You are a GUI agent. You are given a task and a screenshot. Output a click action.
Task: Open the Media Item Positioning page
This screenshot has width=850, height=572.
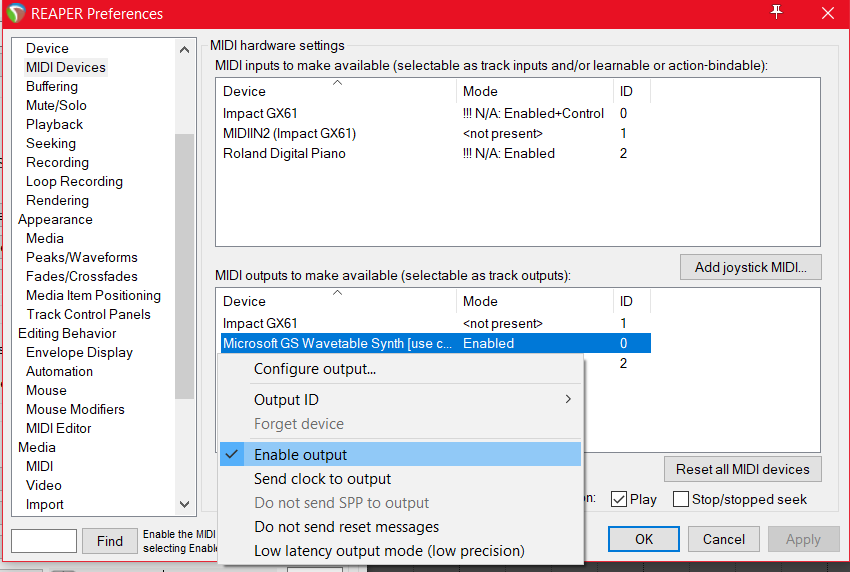coord(93,295)
